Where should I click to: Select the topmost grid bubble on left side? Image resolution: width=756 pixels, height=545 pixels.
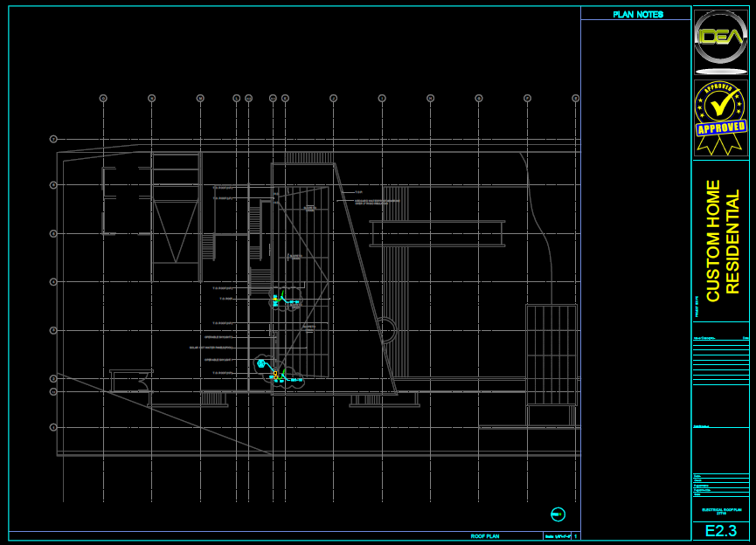53,139
